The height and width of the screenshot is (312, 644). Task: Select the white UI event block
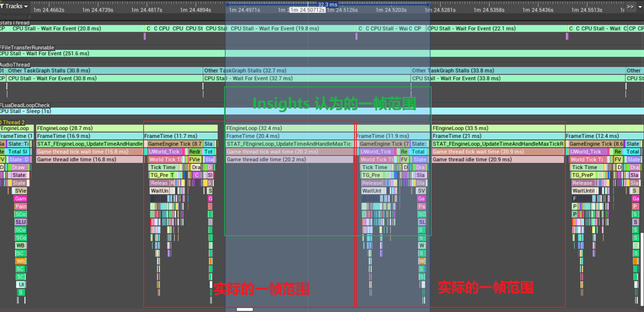(x=21, y=285)
